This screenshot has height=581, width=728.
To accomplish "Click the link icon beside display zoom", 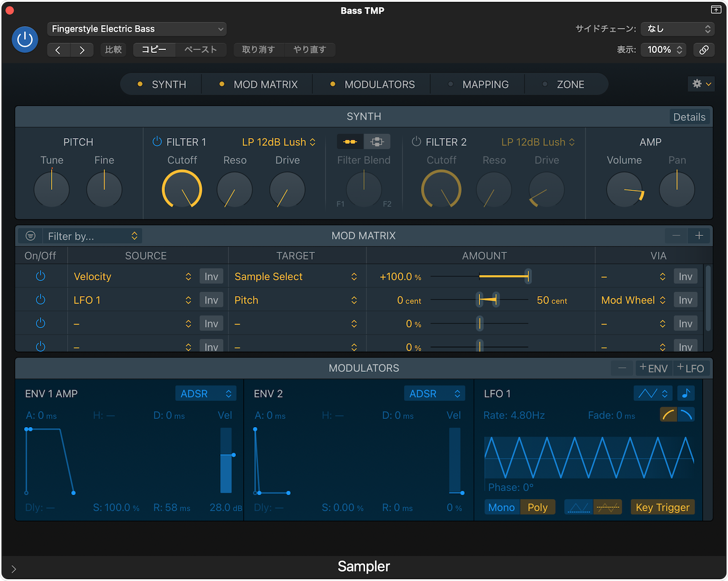I will click(x=704, y=50).
